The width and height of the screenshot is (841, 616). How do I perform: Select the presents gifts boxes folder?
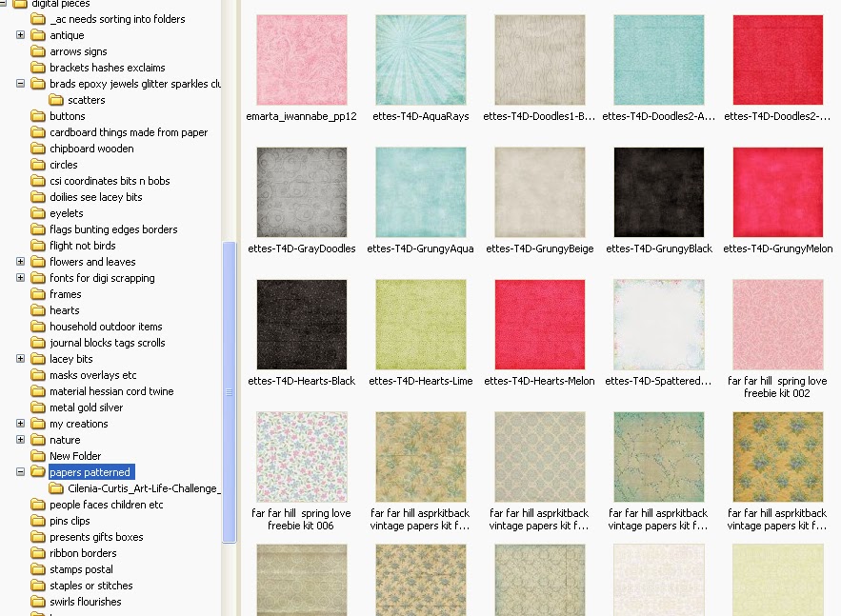(x=96, y=537)
